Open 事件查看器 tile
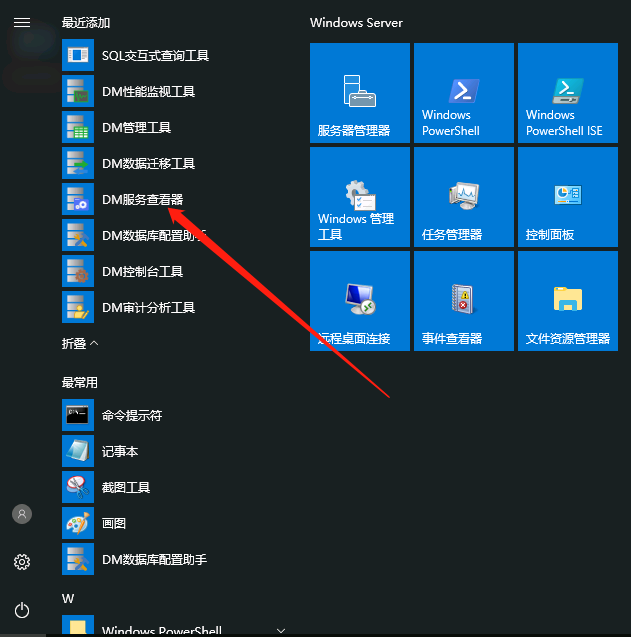 [x=464, y=301]
